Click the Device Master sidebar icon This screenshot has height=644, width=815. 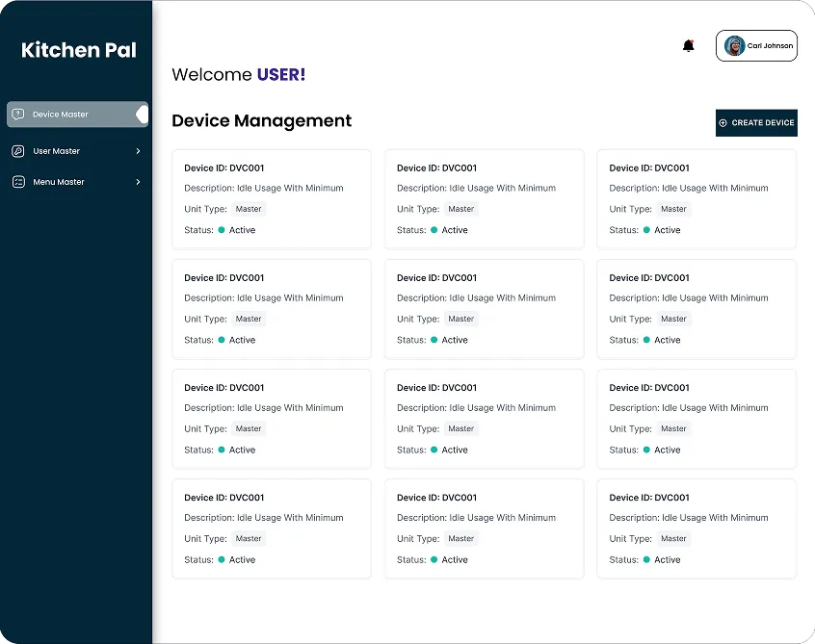tap(18, 115)
